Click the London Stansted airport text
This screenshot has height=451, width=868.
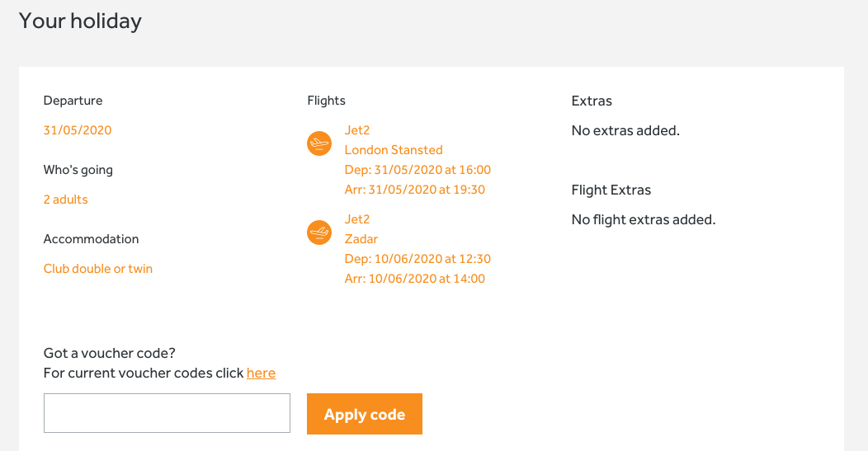click(394, 150)
